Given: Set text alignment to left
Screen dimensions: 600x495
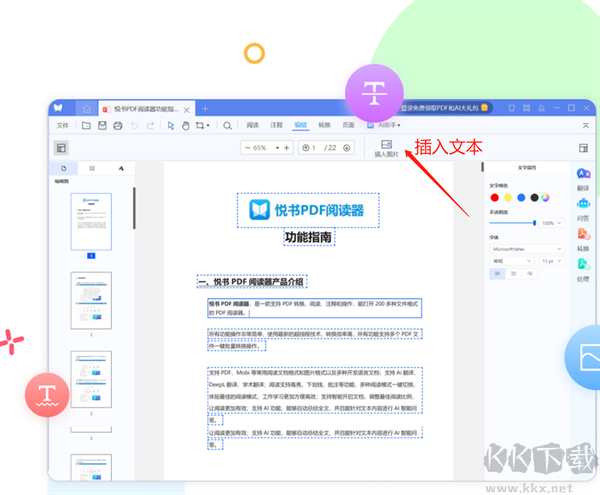Looking at the screenshot, I should 497,274.
